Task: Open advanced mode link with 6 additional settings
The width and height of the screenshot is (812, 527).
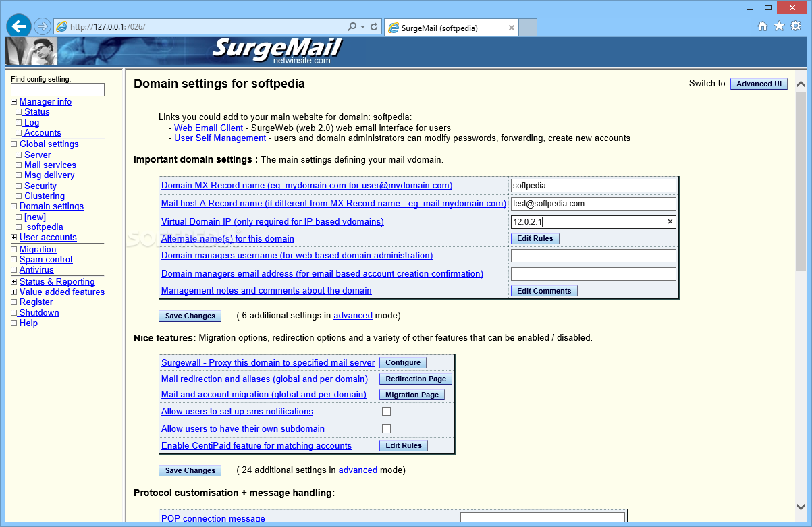Action: tap(353, 316)
